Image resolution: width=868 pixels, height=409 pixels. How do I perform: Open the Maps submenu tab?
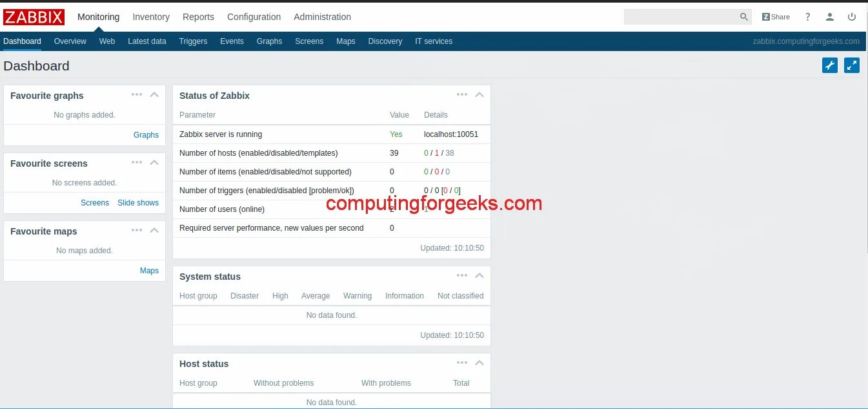coord(346,41)
